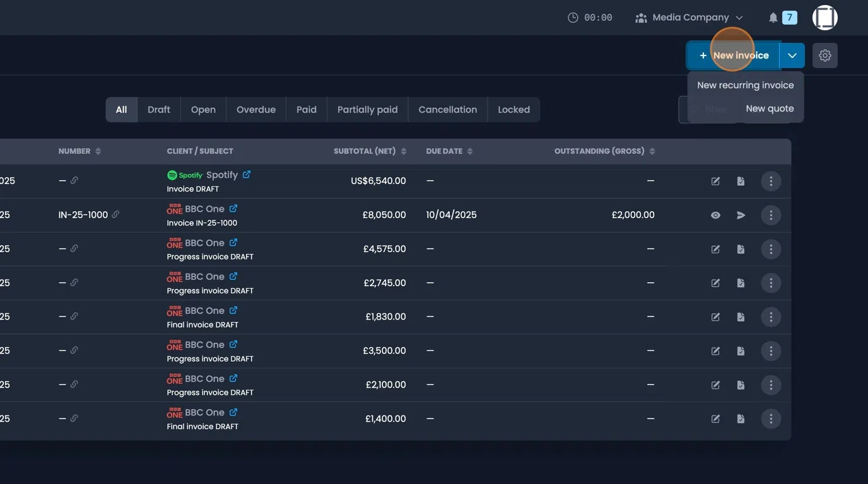This screenshot has width=868, height=484.
Task: Send invoice IN-25-1000 via the paper plane icon
Action: coord(741,215)
